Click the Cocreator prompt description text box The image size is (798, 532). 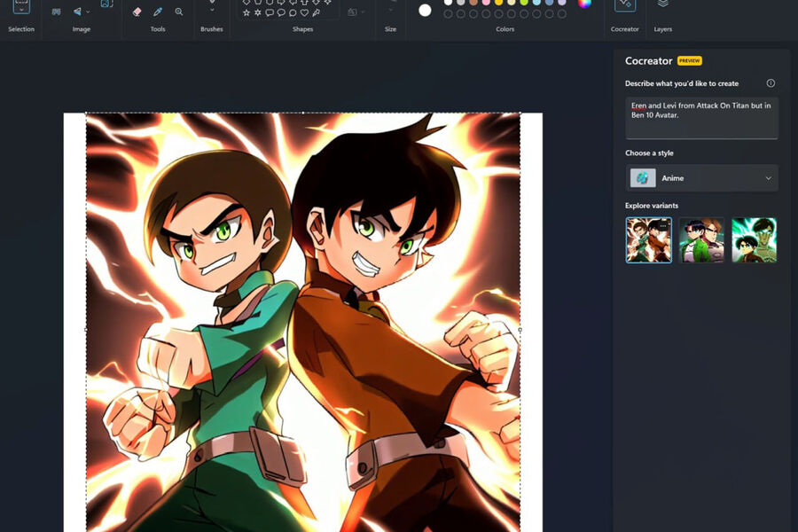coord(701,117)
